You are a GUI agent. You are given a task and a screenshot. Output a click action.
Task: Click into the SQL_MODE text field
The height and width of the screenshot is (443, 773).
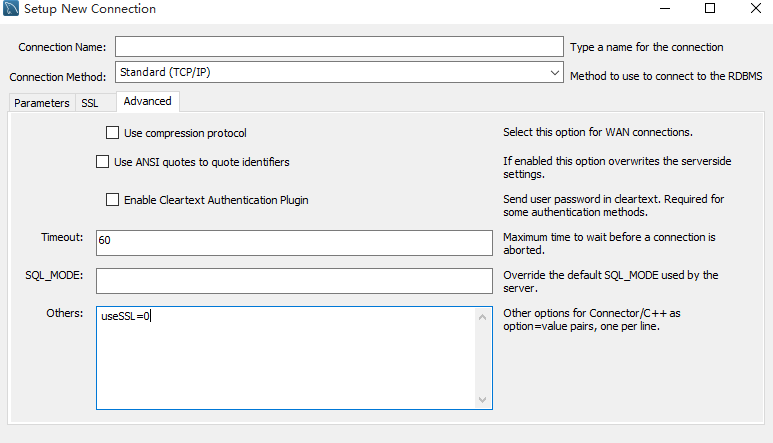[294, 280]
